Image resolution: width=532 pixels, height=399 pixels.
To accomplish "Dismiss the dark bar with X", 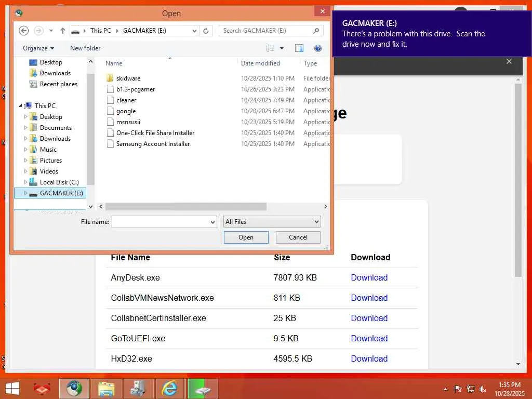I will (509, 61).
